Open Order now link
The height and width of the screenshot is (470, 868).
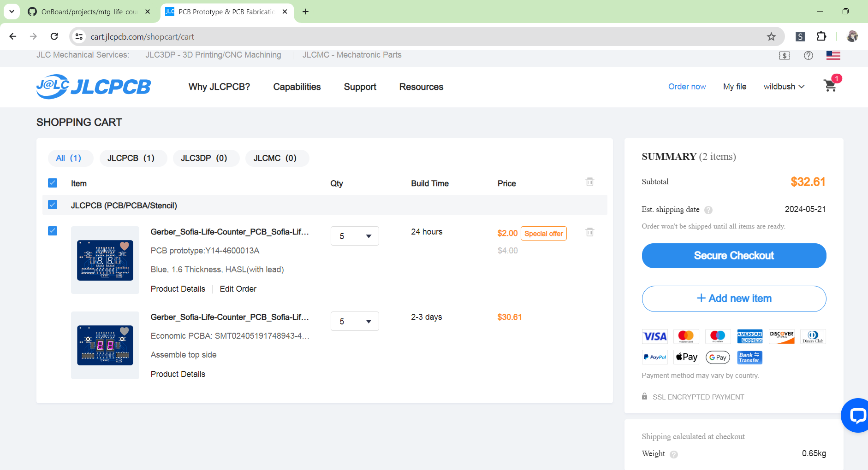687,87
